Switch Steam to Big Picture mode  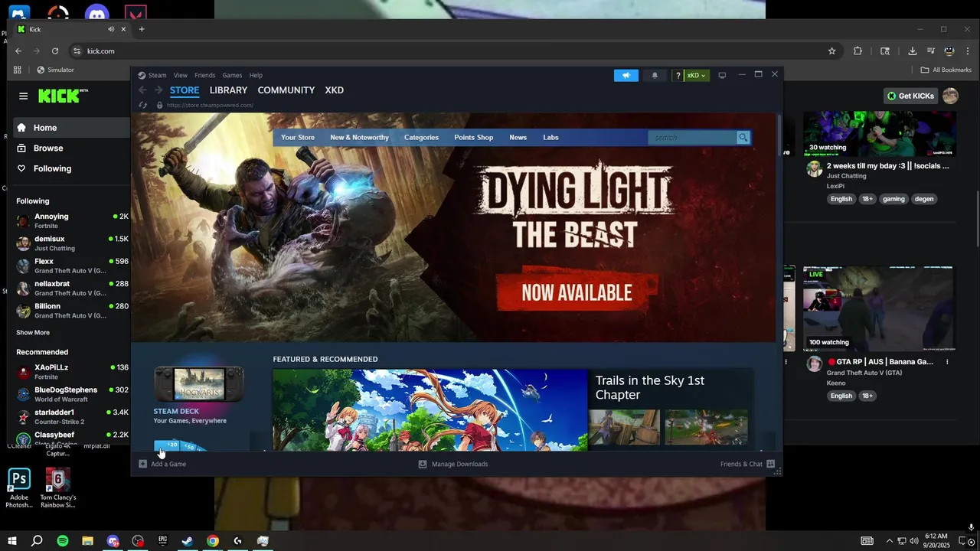[x=722, y=75]
